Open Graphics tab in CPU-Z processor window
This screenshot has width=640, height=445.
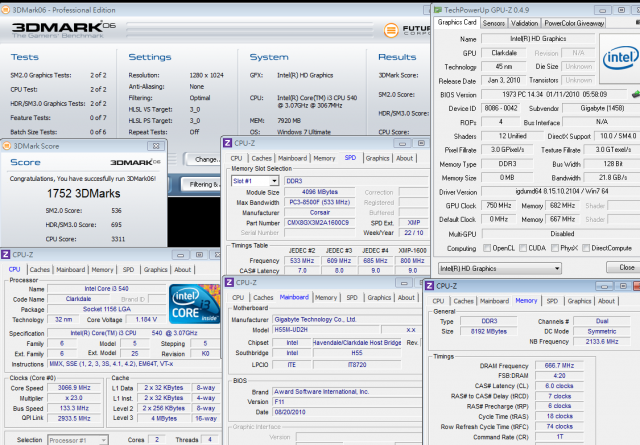pyautogui.click(x=155, y=269)
